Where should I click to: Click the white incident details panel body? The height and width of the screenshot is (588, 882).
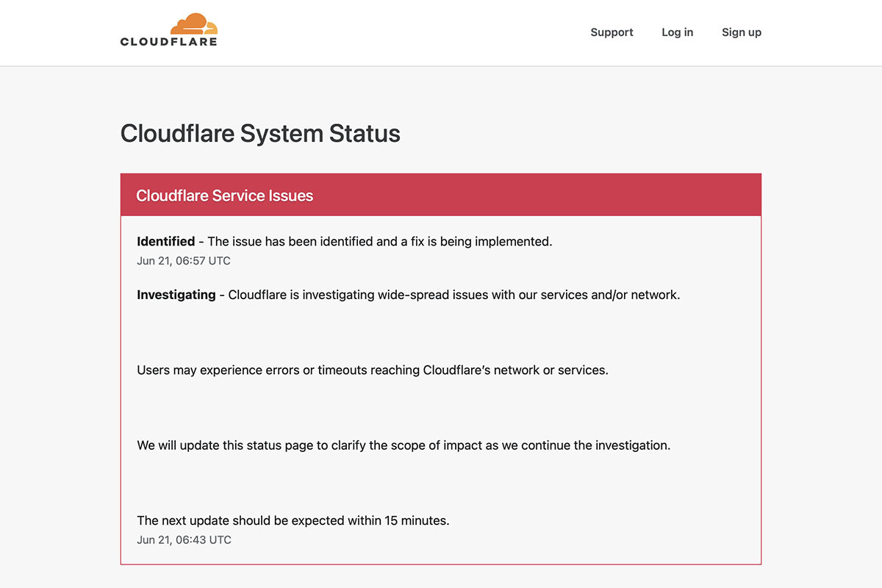[441, 390]
